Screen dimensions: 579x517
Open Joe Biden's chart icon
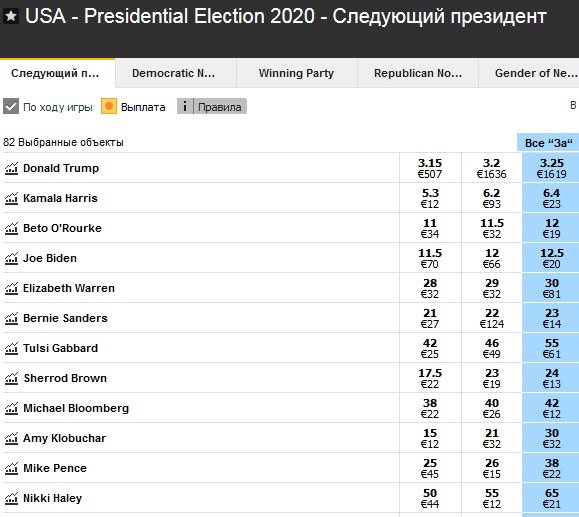tap(11, 258)
